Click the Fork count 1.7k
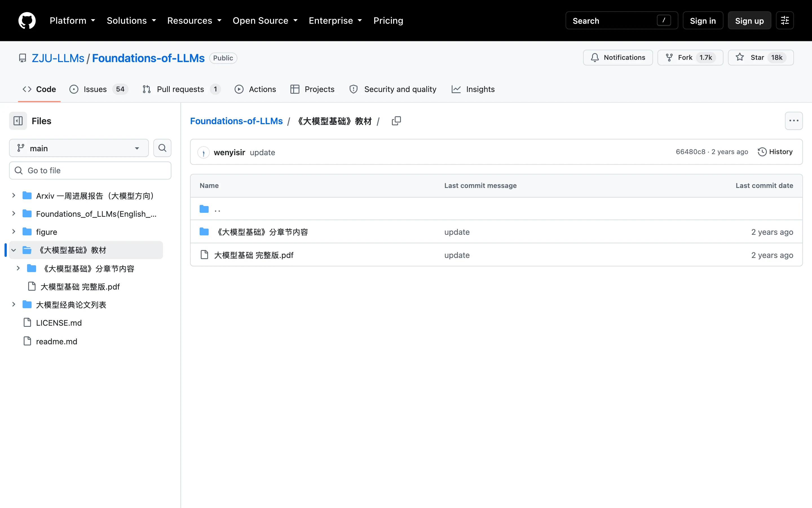Screen dimensions: 812x508 (x=706, y=58)
